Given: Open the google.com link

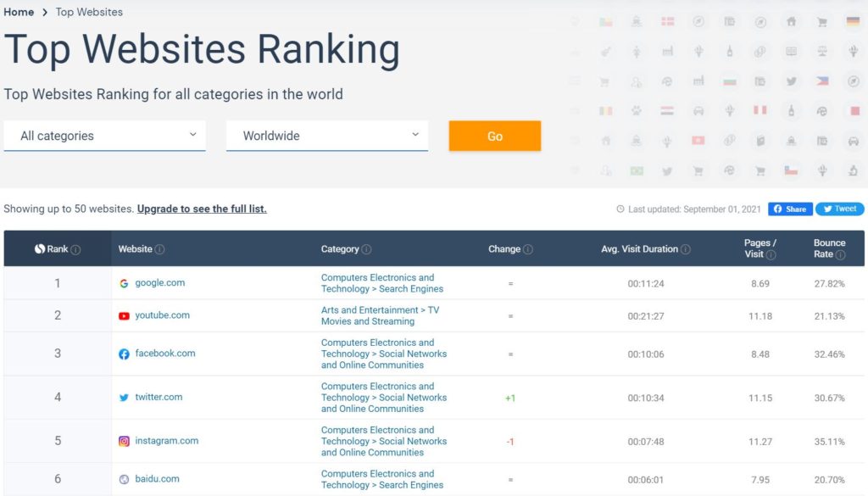Looking at the screenshot, I should point(160,282).
